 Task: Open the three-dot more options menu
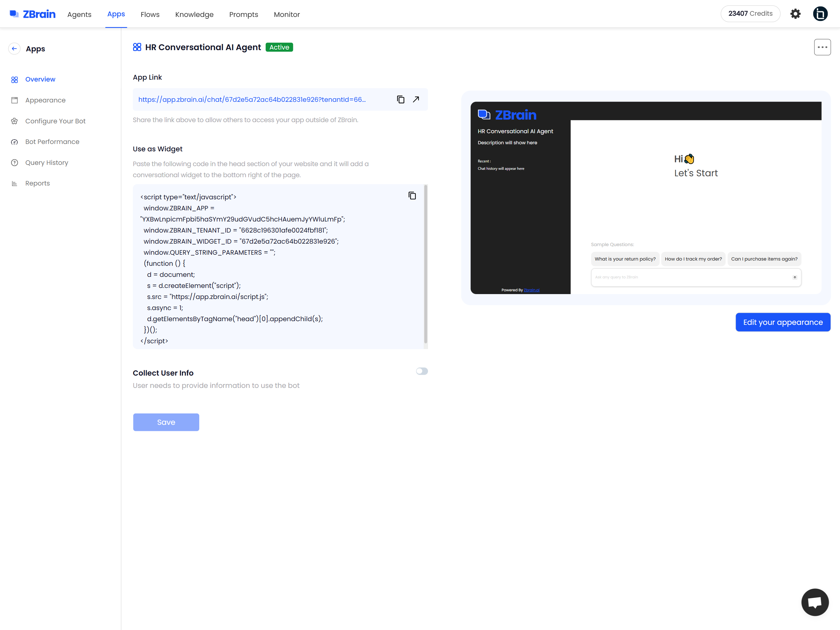click(822, 47)
